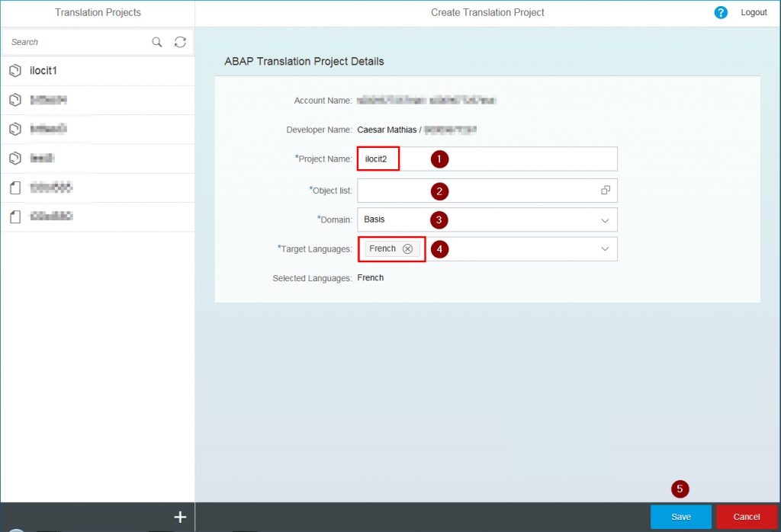Create a new project with the plus icon
This screenshot has height=532, width=781.
click(x=181, y=516)
